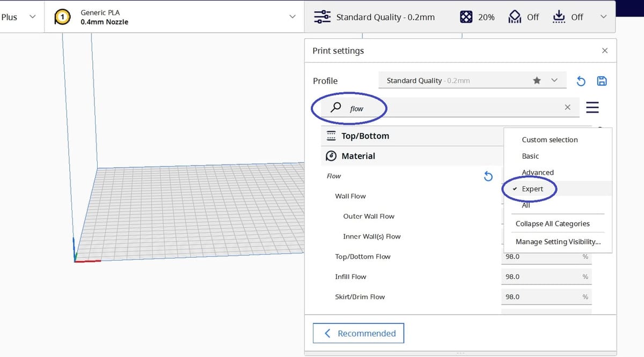
Task: Click the adhesion Off icon
Action: (559, 17)
